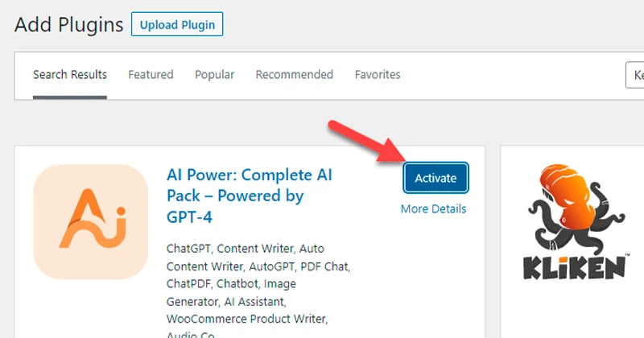Select the Recommended tab

point(294,74)
